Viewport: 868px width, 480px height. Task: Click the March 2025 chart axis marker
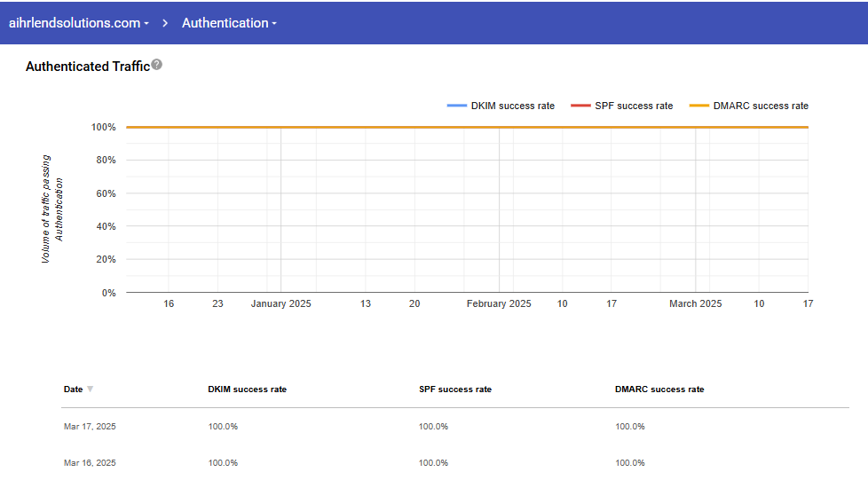tap(695, 303)
